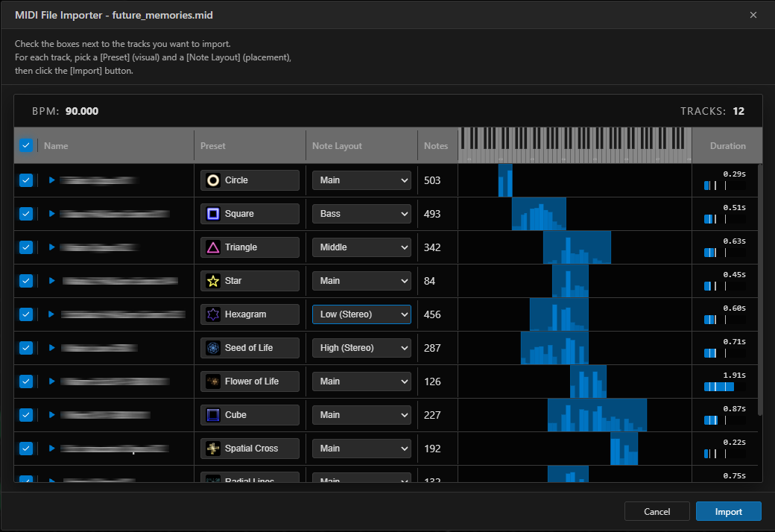775x532 pixels.
Task: Click the Seed of Life preset icon
Action: pos(213,348)
